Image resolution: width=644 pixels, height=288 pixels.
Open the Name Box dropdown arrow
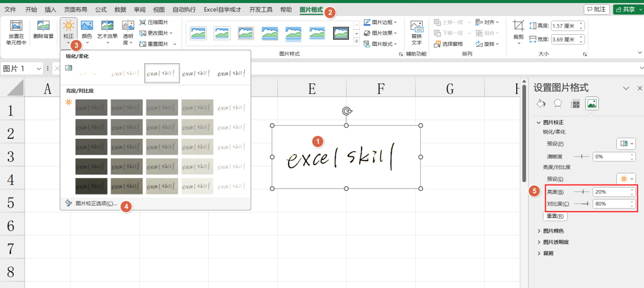tap(38, 69)
